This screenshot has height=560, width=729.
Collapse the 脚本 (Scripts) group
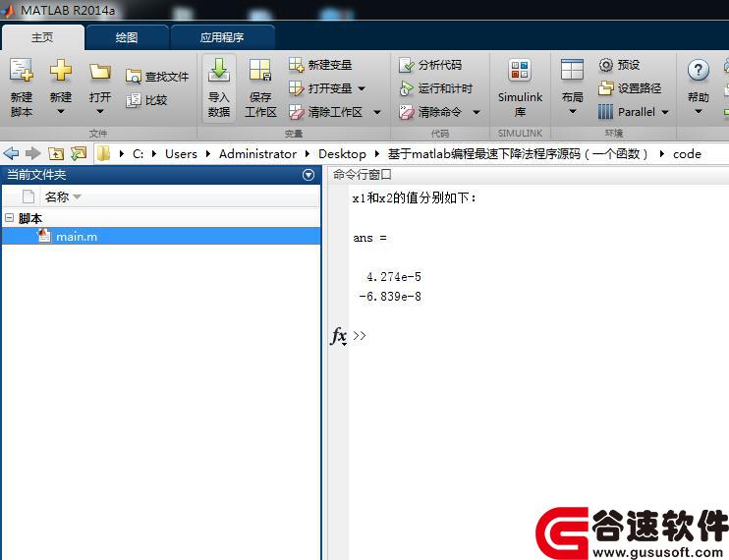point(9,217)
